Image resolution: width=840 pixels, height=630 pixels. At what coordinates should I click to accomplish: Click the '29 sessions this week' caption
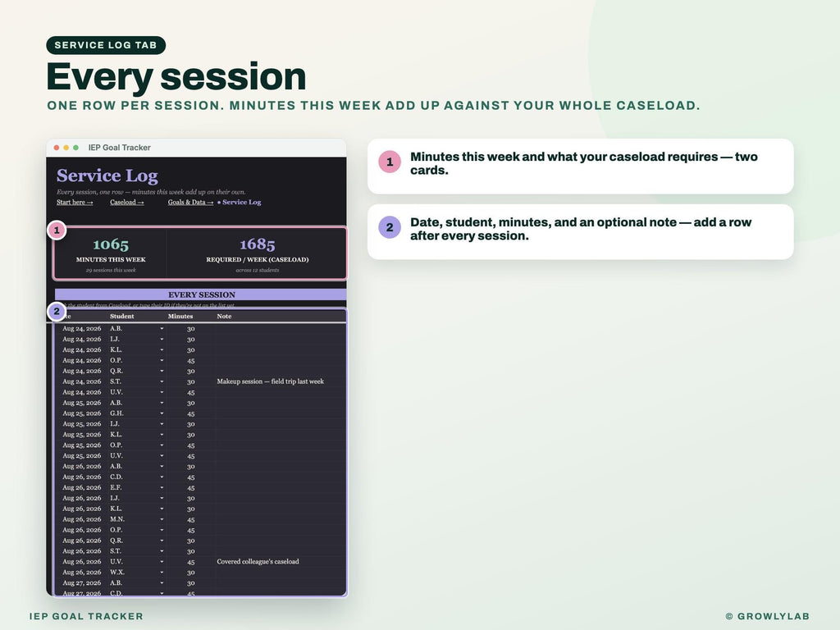(x=111, y=270)
